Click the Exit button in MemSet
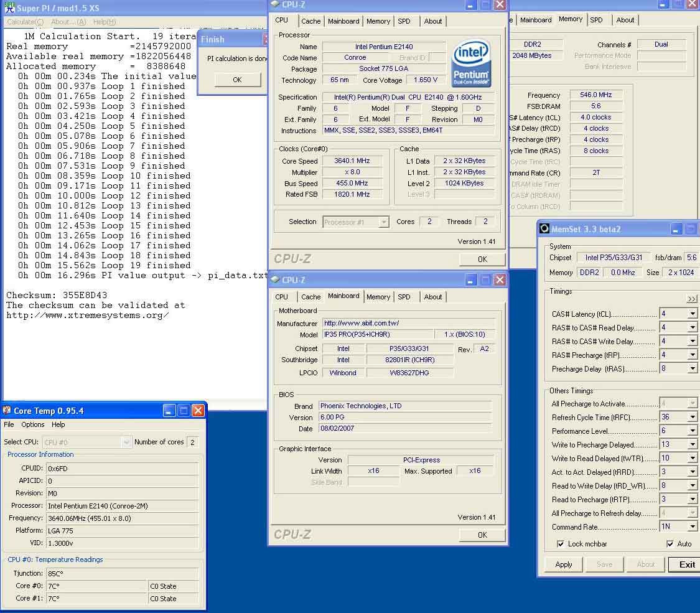Image resolution: width=700 pixels, height=613 pixels. (686, 564)
